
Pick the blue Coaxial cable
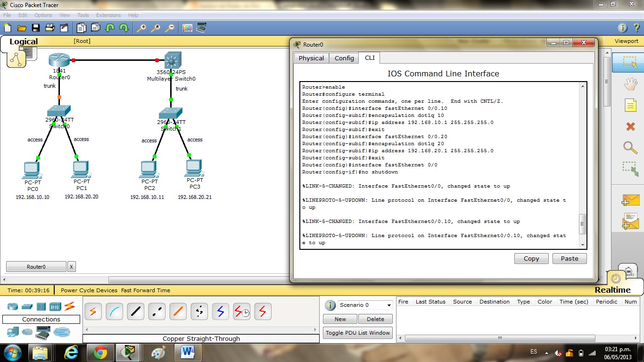point(220,312)
